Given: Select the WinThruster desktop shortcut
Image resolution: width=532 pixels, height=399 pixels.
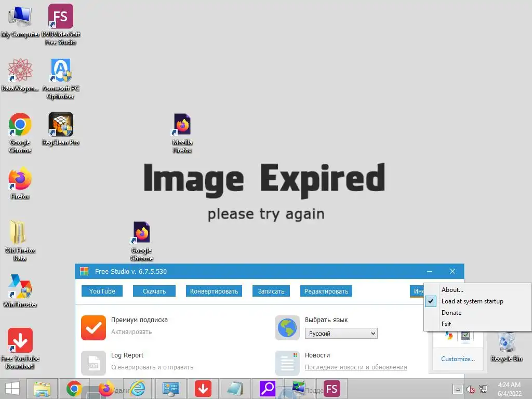Looking at the screenshot, I should [x=20, y=291].
